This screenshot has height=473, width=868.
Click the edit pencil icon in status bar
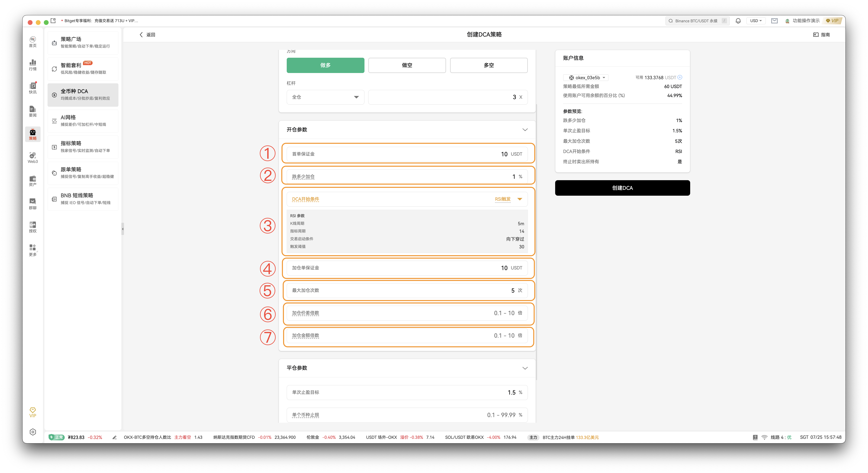coord(115,437)
